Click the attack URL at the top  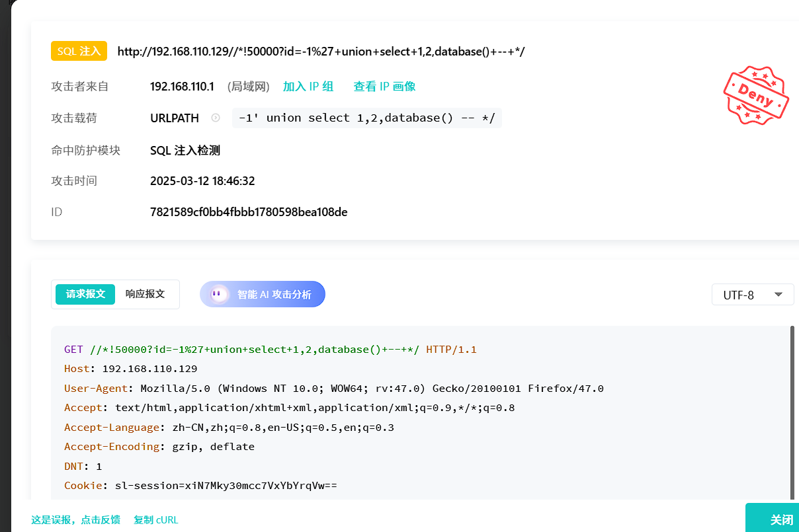(x=321, y=52)
